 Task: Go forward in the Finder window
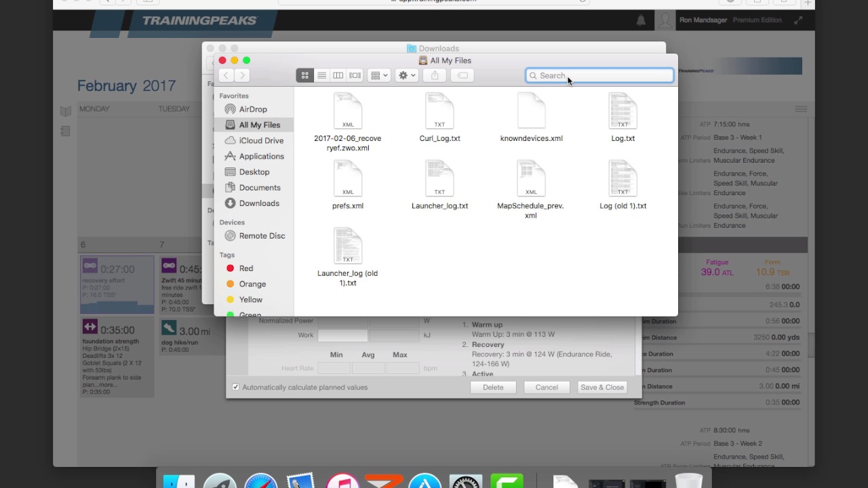(242, 75)
